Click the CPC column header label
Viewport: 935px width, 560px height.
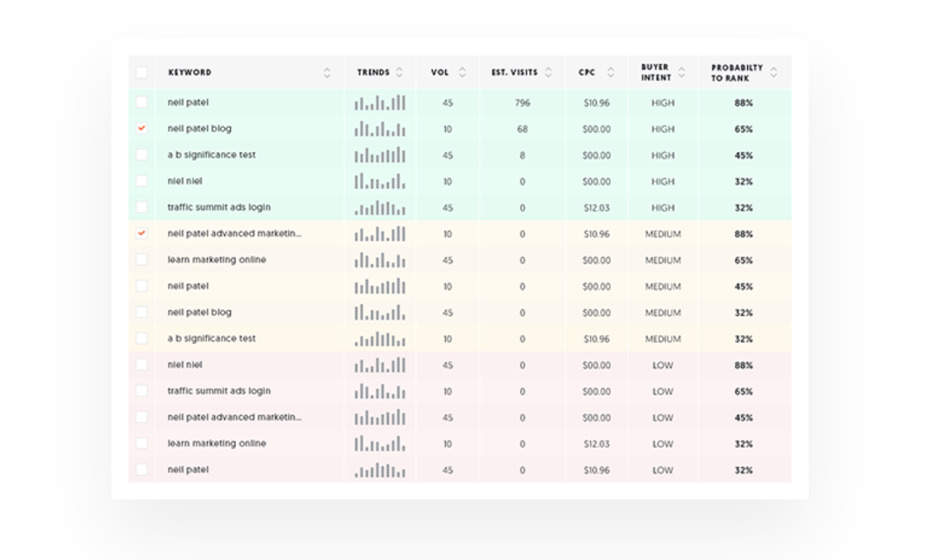586,73
